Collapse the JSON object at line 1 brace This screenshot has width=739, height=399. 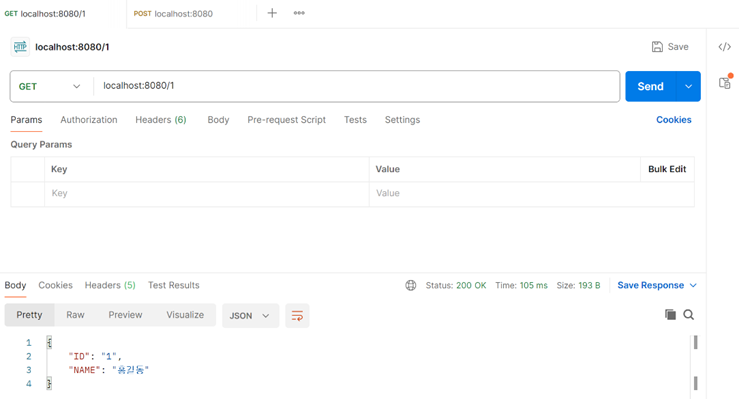49,342
